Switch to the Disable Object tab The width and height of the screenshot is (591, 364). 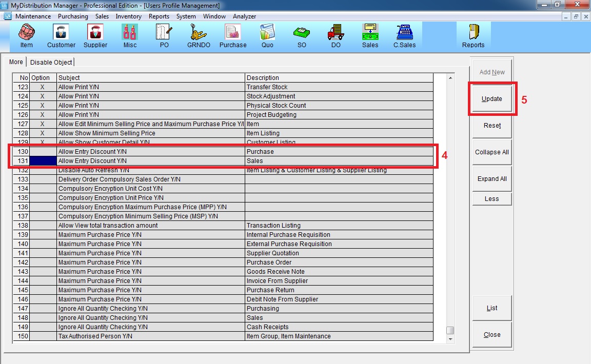click(51, 62)
